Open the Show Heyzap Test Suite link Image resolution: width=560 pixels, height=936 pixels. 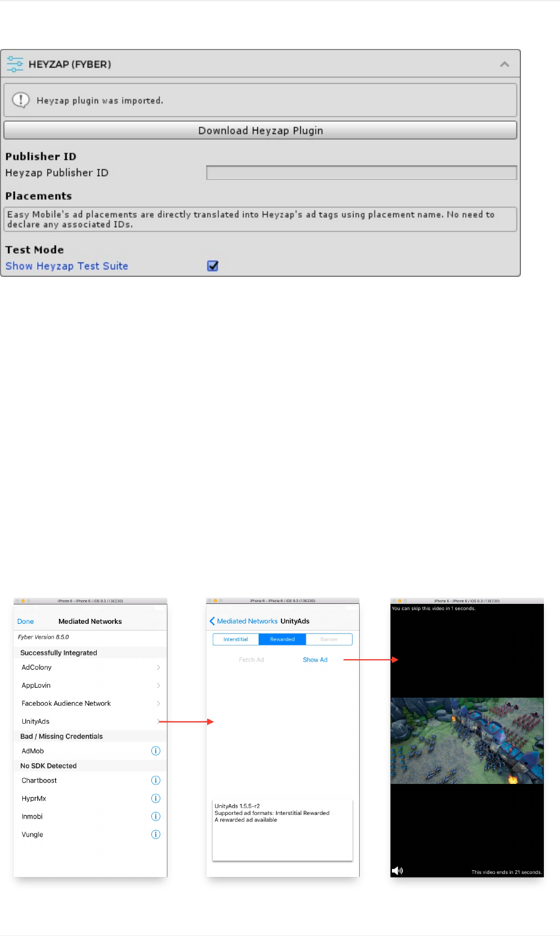click(x=67, y=266)
